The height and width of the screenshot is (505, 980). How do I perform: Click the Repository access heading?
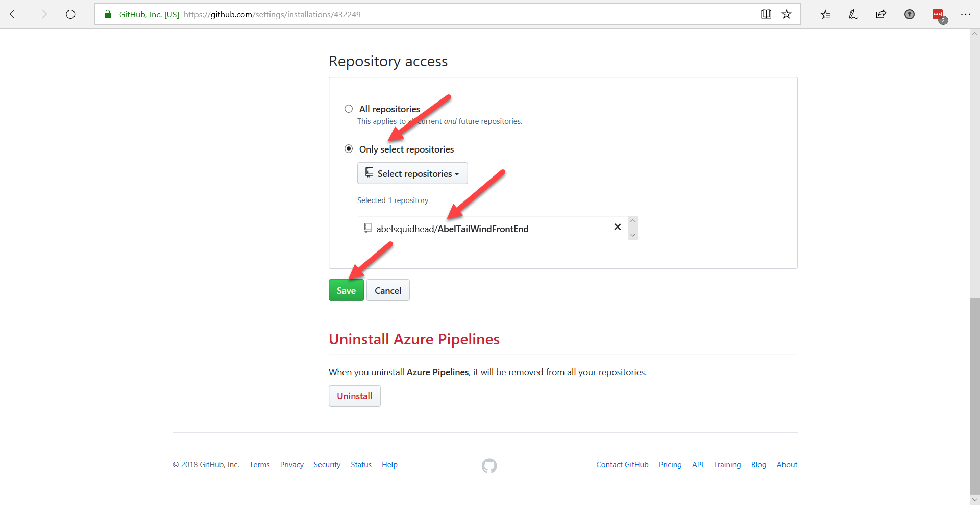click(388, 61)
